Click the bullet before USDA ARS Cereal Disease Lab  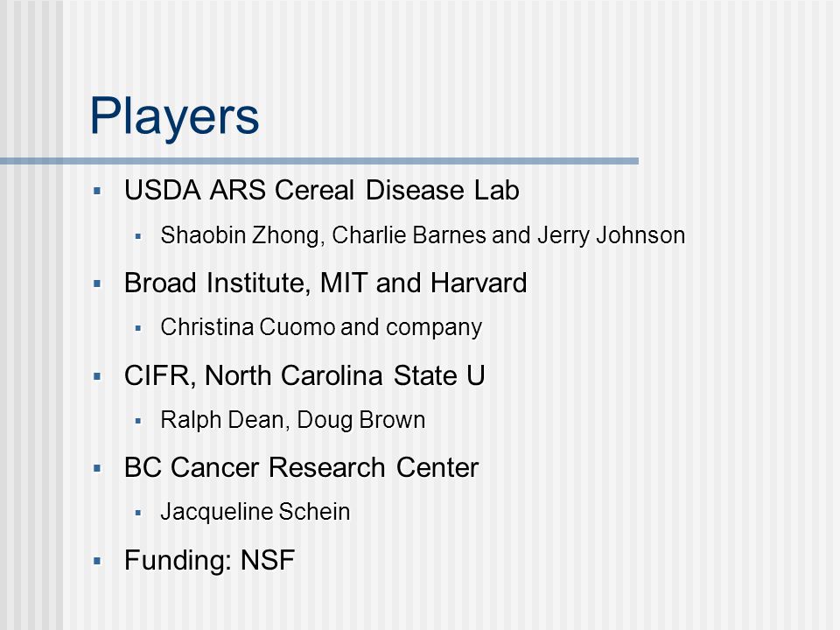point(97,191)
